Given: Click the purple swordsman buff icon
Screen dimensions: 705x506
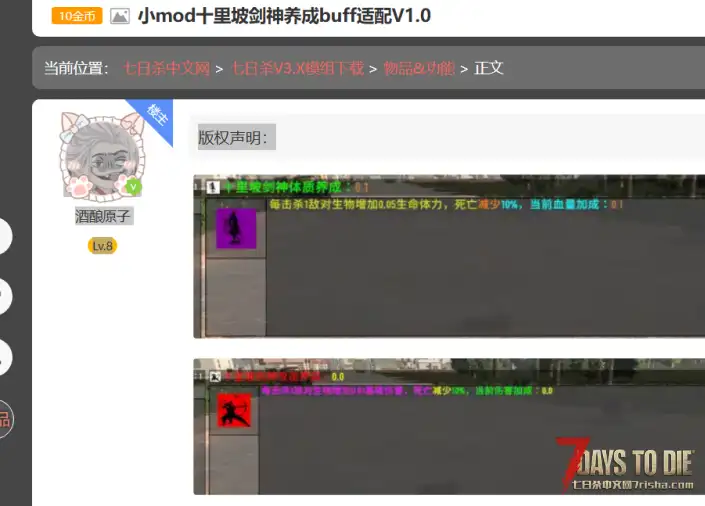Looking at the screenshot, I should [236, 228].
